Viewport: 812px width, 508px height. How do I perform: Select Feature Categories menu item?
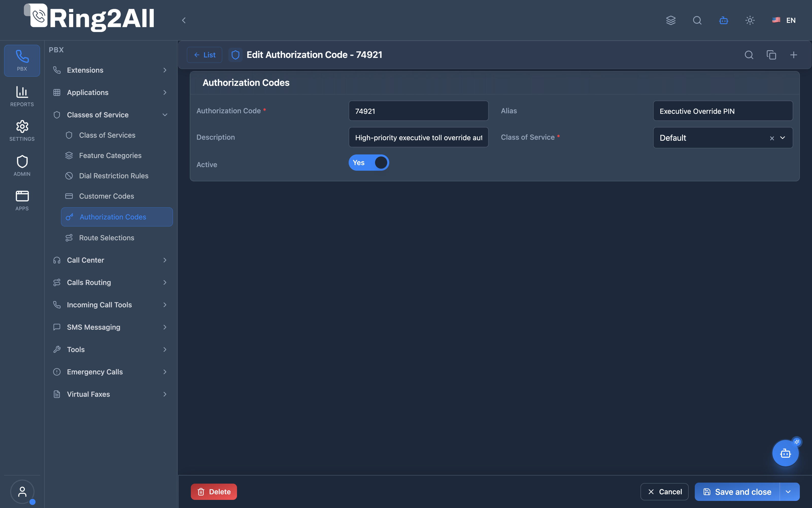116,155
